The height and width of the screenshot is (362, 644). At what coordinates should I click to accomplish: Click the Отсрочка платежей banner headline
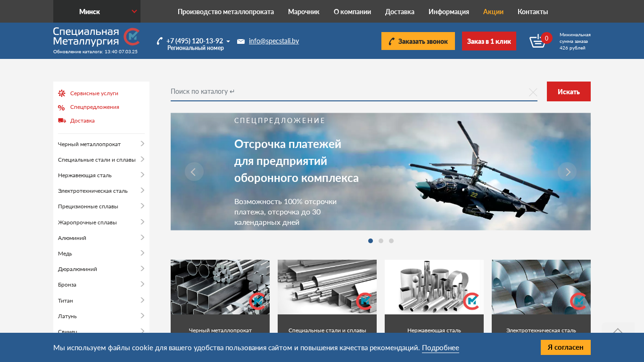pyautogui.click(x=297, y=161)
